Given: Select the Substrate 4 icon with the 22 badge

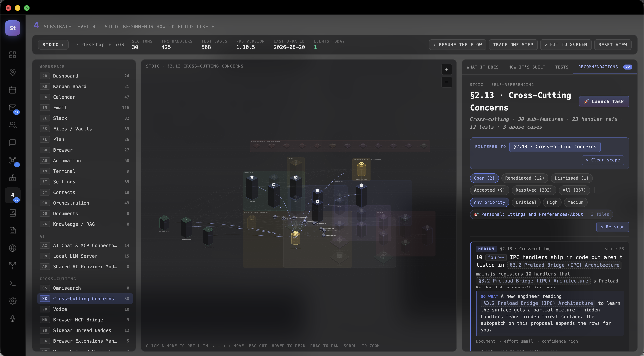Looking at the screenshot, I should (x=12, y=195).
